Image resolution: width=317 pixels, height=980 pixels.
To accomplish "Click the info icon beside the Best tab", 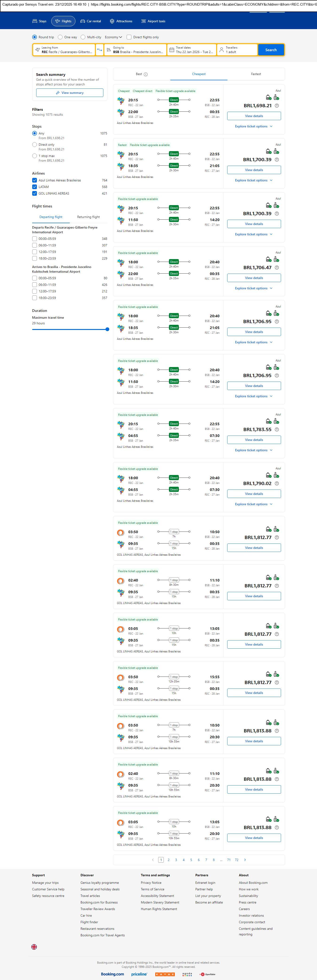I will [x=145, y=75].
